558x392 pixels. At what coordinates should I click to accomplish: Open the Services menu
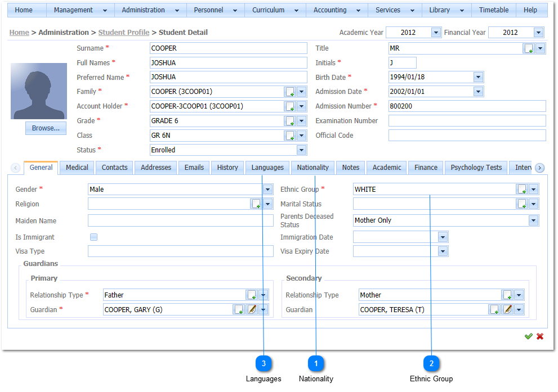click(395, 10)
